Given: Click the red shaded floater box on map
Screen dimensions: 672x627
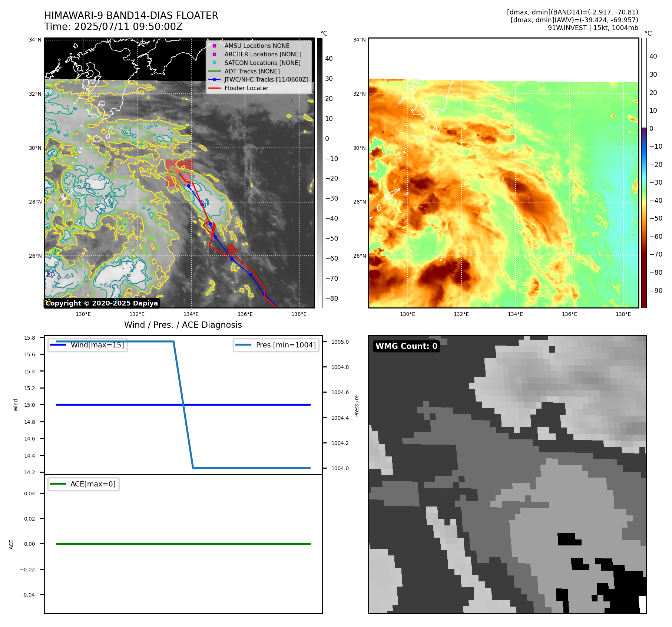Looking at the screenshot, I should coord(179,173).
